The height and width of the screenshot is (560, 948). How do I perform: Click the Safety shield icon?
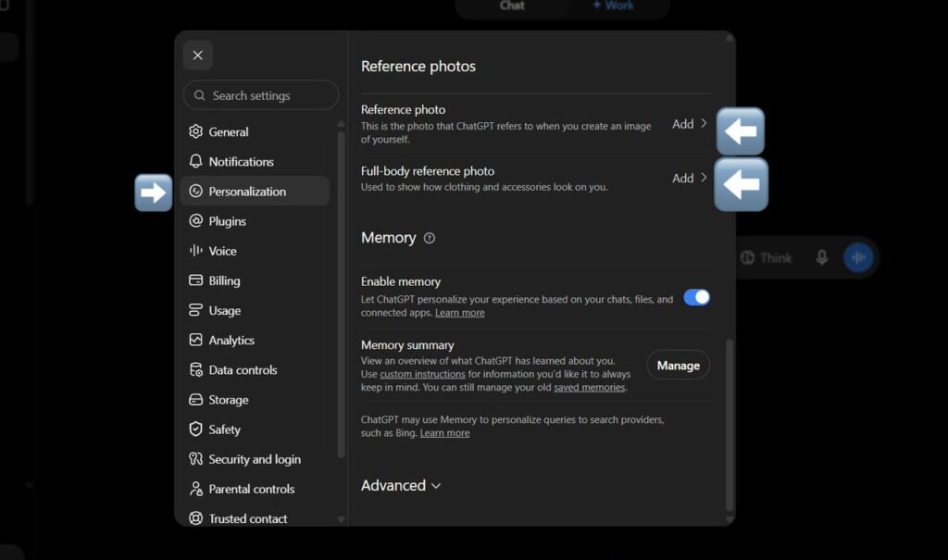click(195, 429)
